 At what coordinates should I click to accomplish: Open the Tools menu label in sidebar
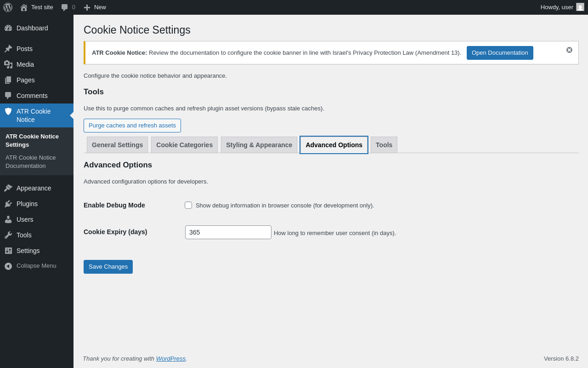pyautogui.click(x=24, y=235)
